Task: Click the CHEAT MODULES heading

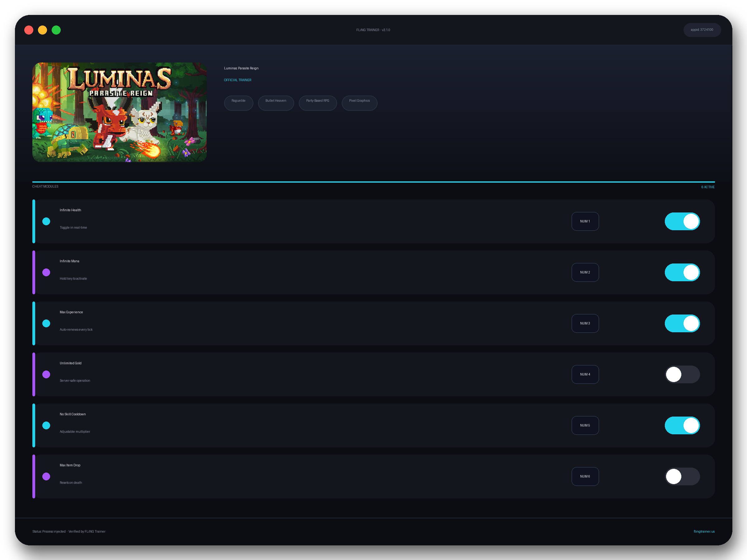Action: [x=45, y=186]
